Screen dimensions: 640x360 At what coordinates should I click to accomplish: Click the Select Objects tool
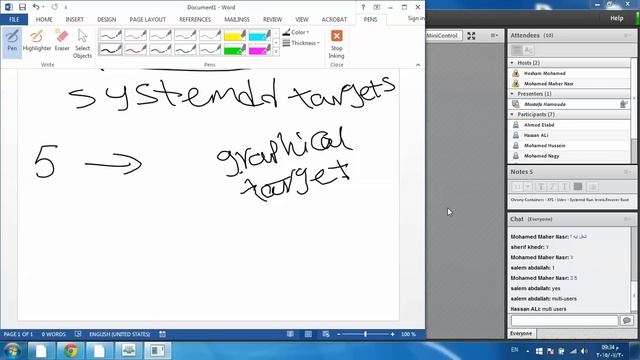click(82, 44)
